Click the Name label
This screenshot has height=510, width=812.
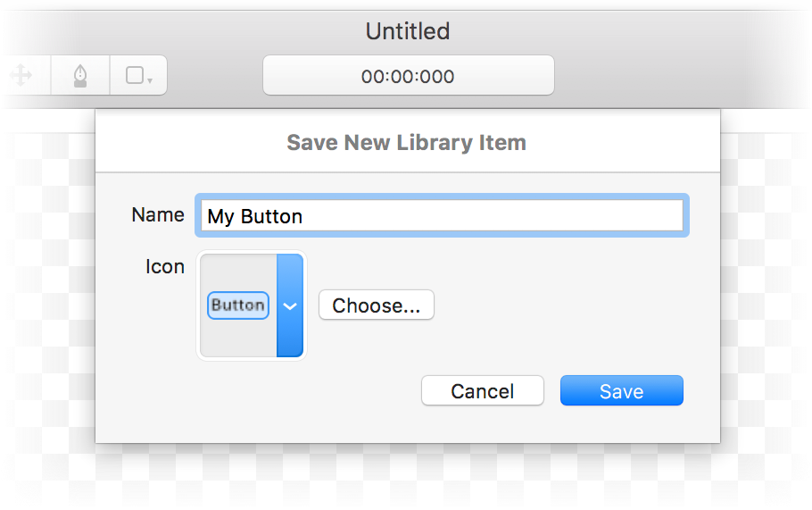pos(158,214)
